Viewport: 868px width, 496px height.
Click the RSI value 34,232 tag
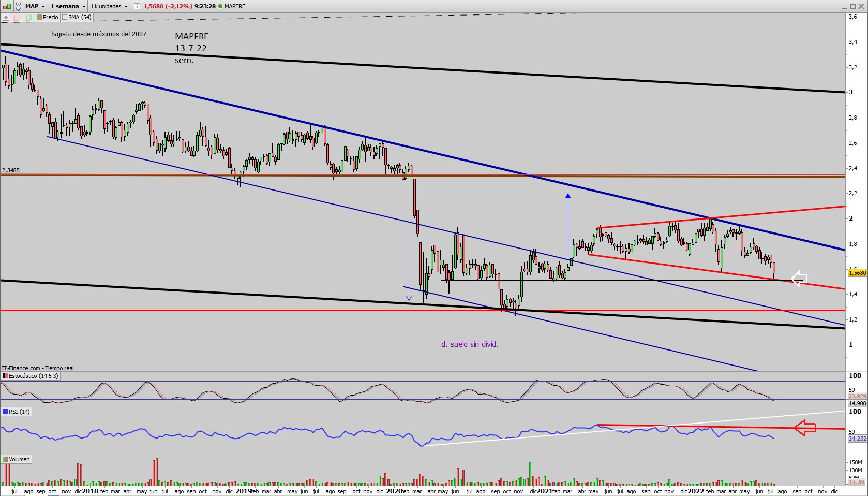click(x=857, y=439)
